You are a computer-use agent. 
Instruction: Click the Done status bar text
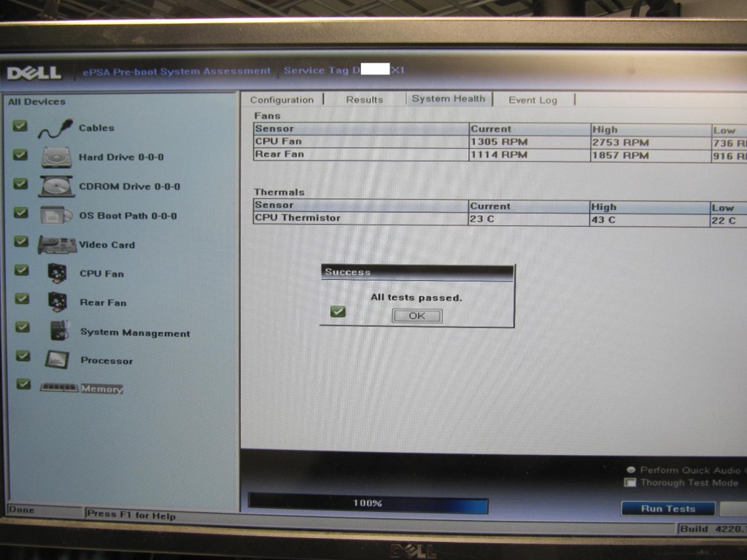(21, 510)
